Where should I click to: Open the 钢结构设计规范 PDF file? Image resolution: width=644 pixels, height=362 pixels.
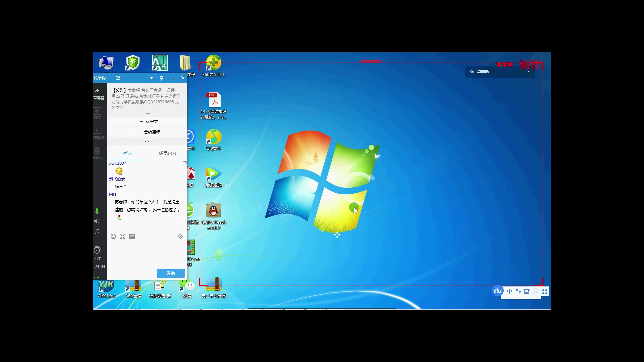[x=214, y=106]
